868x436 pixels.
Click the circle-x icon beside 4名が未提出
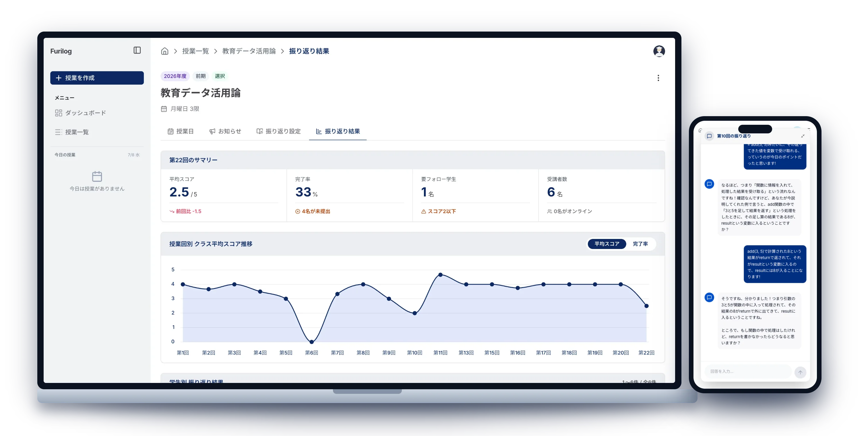pos(298,211)
